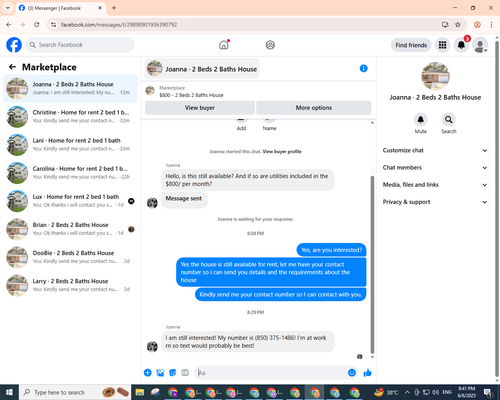Click the More options button

314,108
